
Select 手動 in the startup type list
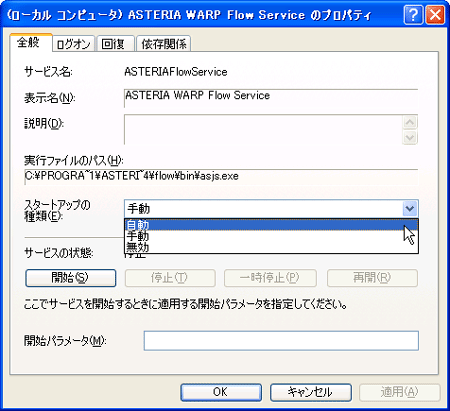[271, 236]
